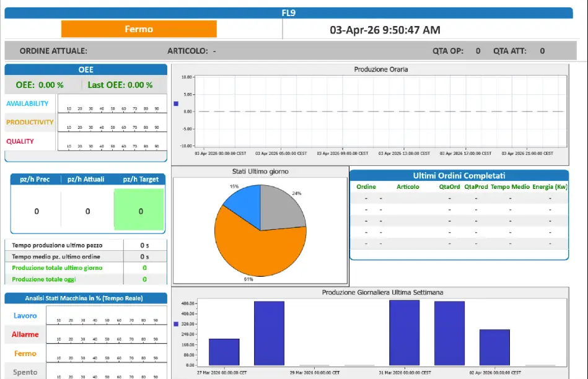
Task: Open the Analisi Stati Macchina header
Action: click(x=86, y=298)
